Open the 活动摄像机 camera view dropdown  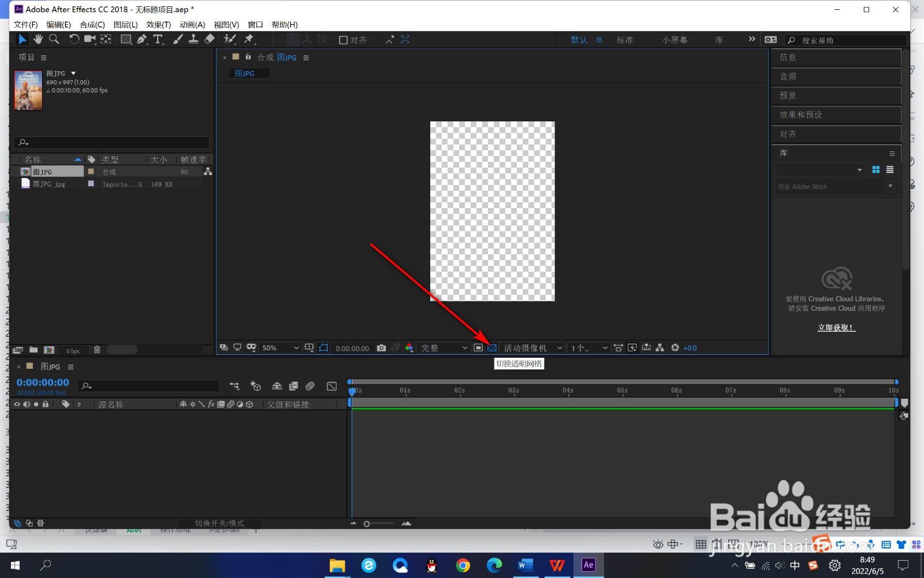[532, 348]
